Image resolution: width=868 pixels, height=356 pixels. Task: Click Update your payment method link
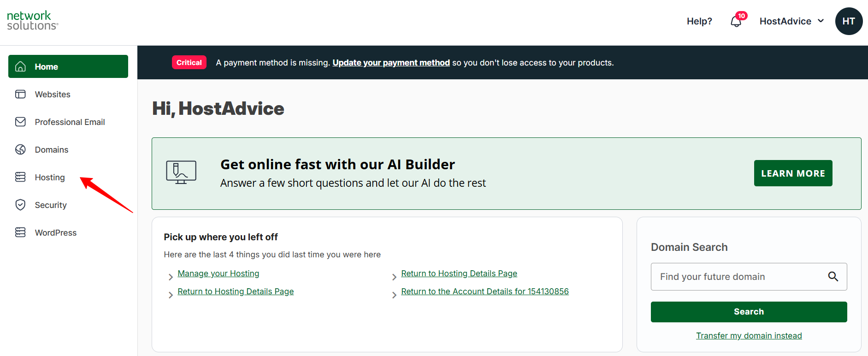(391, 63)
